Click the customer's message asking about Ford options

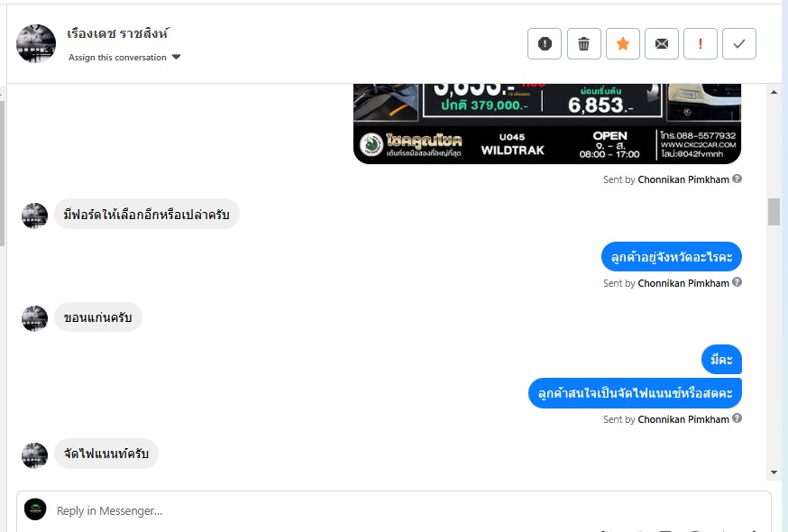(147, 215)
